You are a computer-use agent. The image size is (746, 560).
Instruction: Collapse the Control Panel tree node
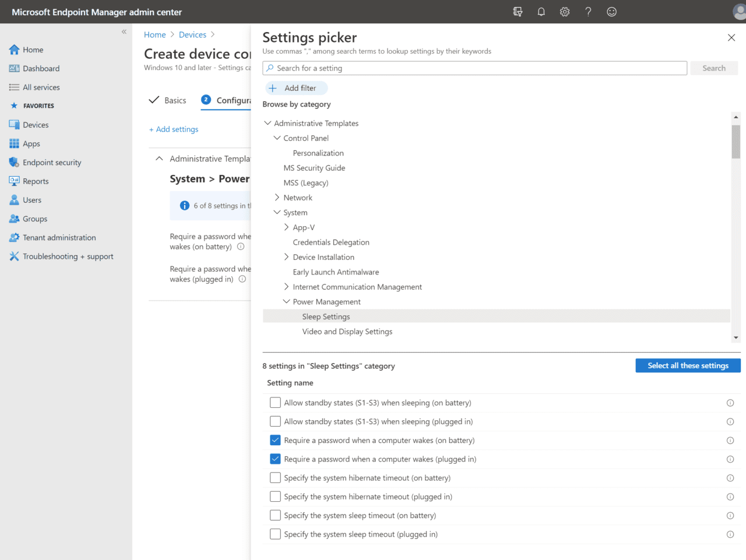click(x=277, y=138)
